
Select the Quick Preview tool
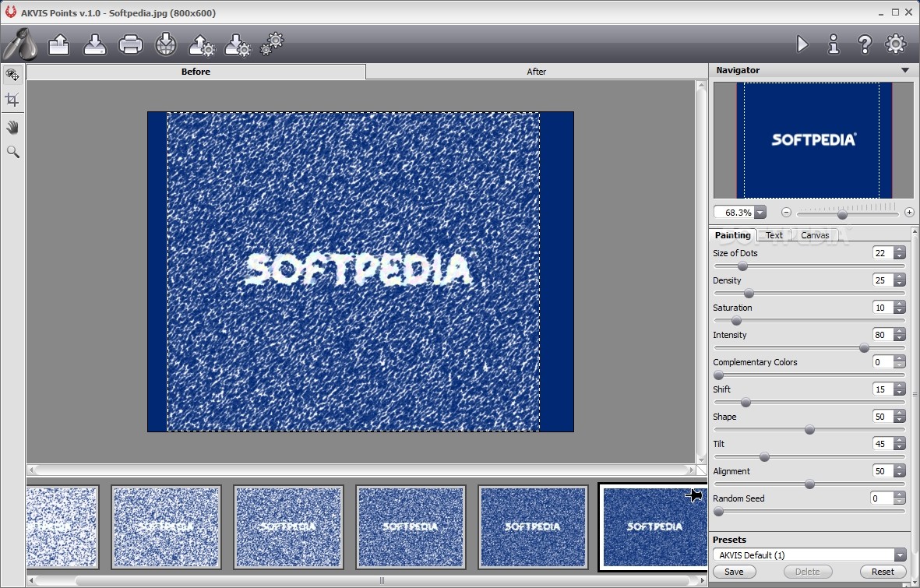click(x=12, y=75)
